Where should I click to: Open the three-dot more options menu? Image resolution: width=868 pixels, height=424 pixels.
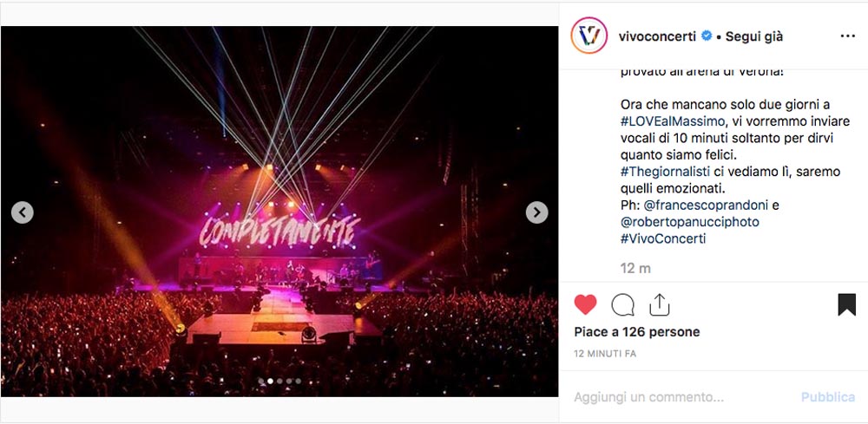[x=847, y=36]
